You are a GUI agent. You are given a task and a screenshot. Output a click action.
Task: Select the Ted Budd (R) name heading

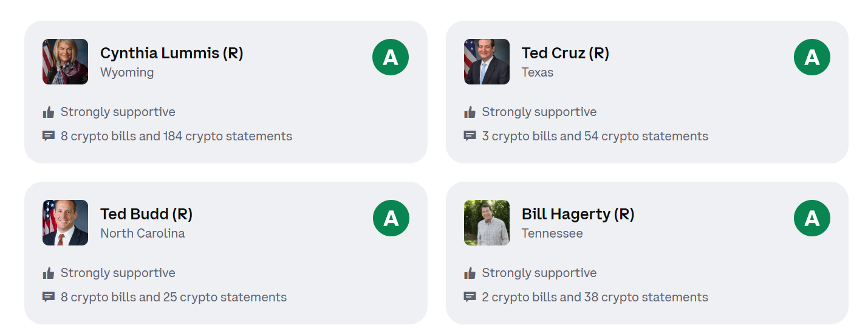pyautogui.click(x=146, y=214)
